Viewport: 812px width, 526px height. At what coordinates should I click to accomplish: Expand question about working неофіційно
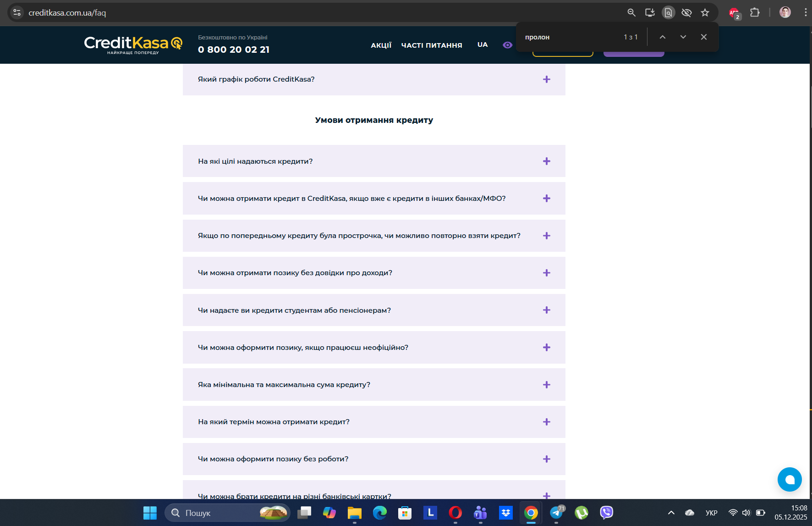click(374, 347)
